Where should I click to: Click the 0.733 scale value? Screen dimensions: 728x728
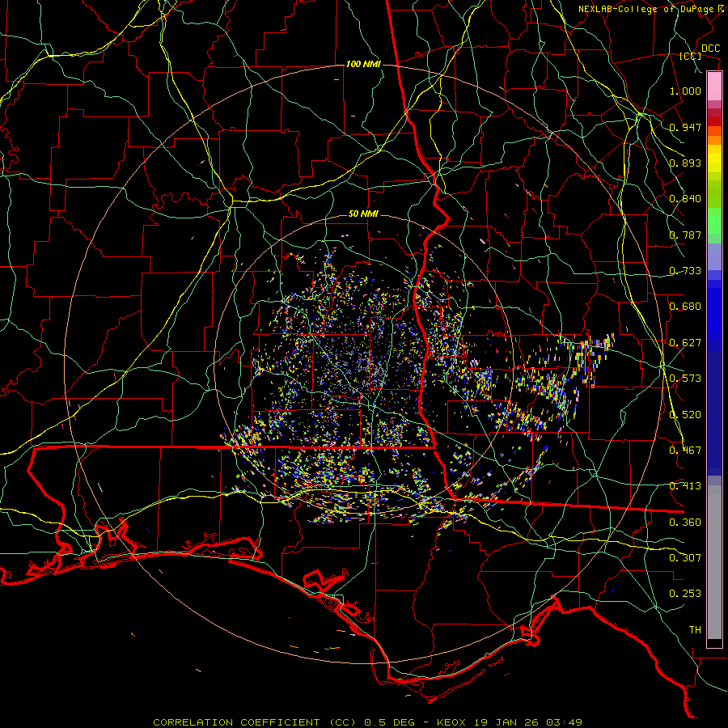point(685,271)
